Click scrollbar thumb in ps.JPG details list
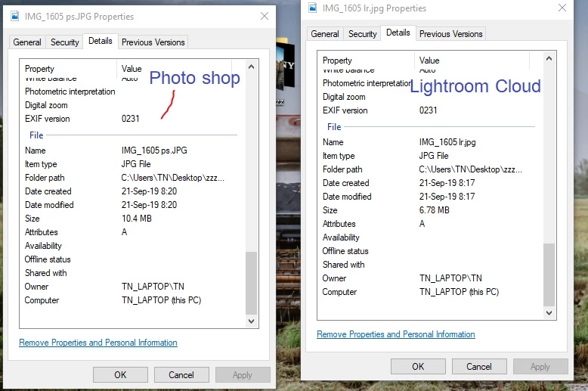Screen dimensions: 588x391 coord(251,283)
